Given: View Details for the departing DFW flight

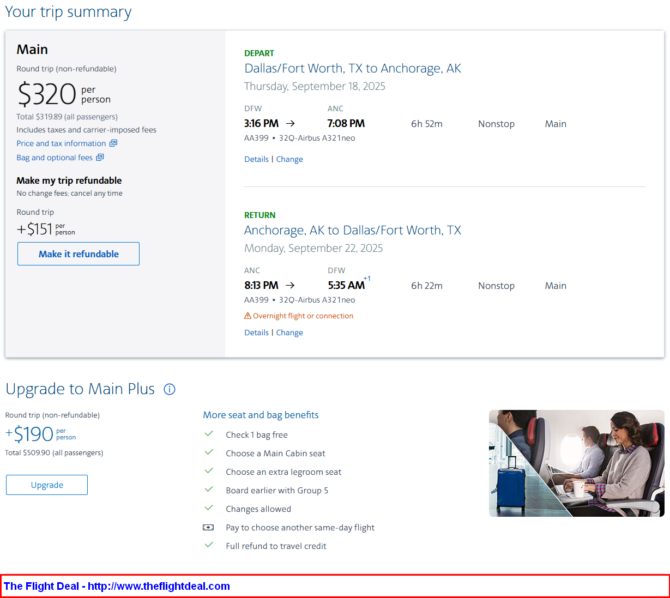Looking at the screenshot, I should 256,159.
